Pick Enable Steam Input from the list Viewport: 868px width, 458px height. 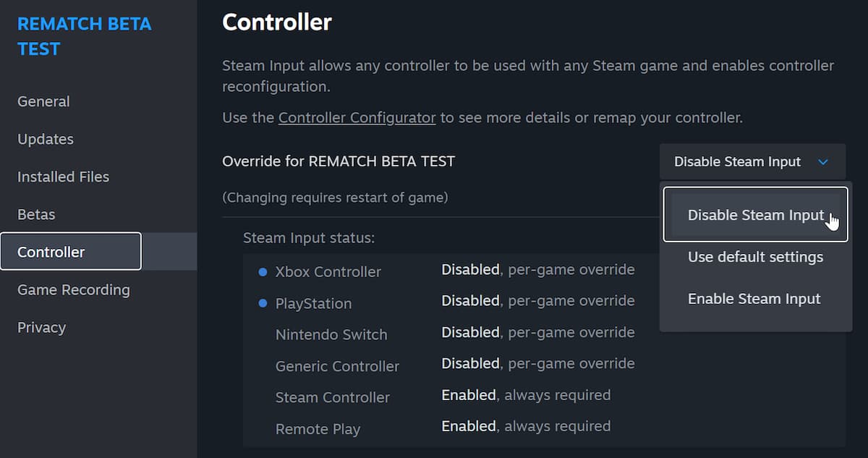(754, 299)
